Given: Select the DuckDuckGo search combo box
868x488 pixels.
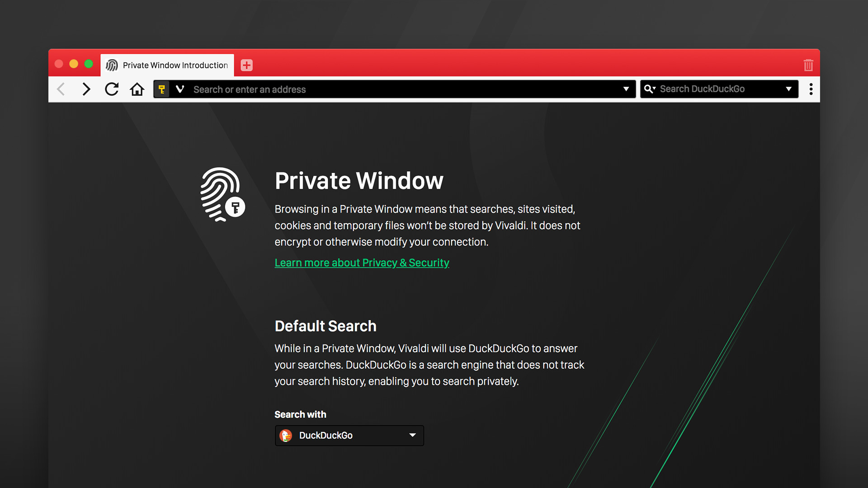Looking at the screenshot, I should click(x=348, y=435).
